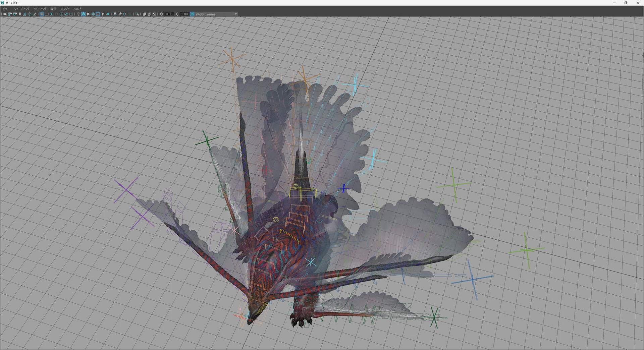Viewport: 644px width, 350px height.
Task: Click the Exposure icon in toolbar
Action: click(x=162, y=14)
